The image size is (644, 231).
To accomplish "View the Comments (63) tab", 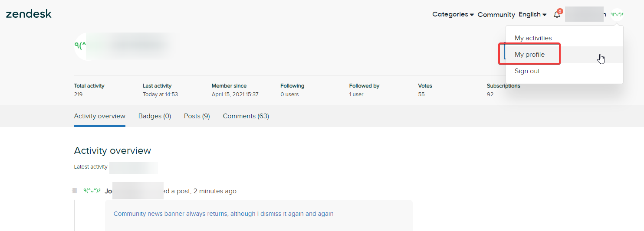I will point(246,116).
